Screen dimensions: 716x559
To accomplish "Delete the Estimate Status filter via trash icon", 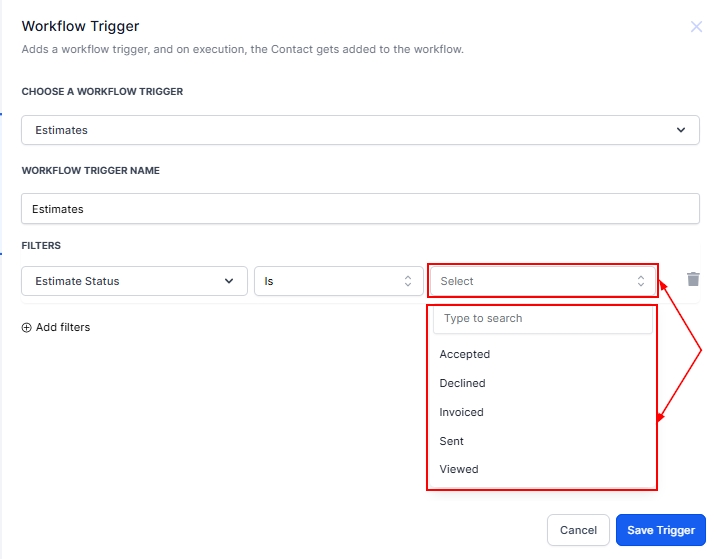I will (693, 280).
